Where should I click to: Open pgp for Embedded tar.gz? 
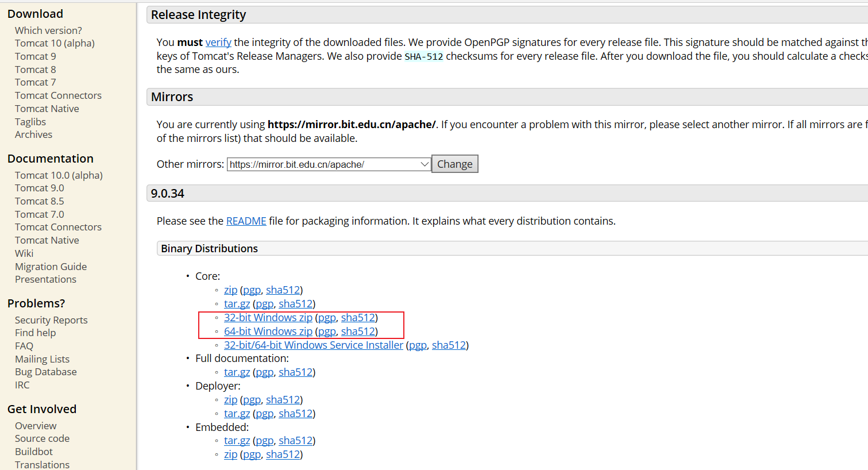point(264,441)
